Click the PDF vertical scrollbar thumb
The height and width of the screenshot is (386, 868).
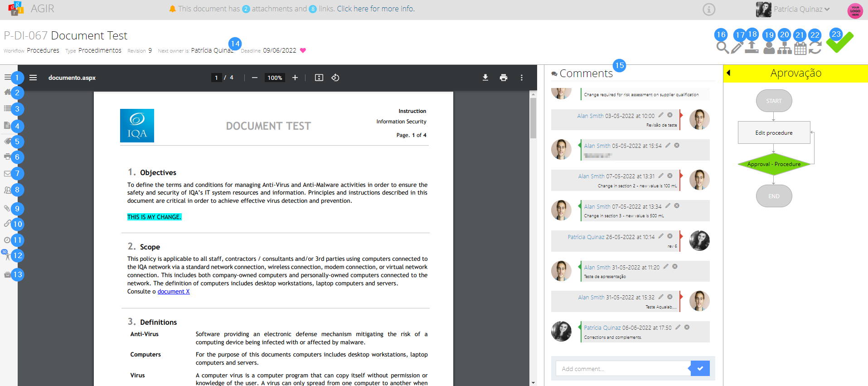[533, 118]
